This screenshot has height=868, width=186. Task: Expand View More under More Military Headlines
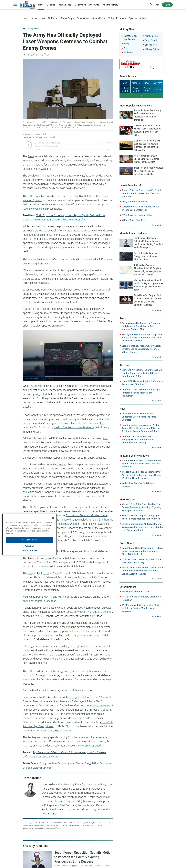(157, 310)
